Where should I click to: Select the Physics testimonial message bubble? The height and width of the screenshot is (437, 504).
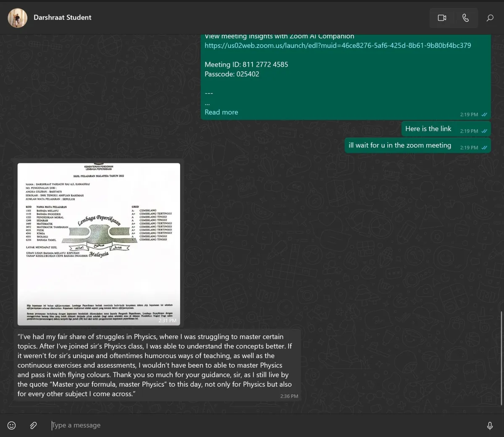(157, 365)
